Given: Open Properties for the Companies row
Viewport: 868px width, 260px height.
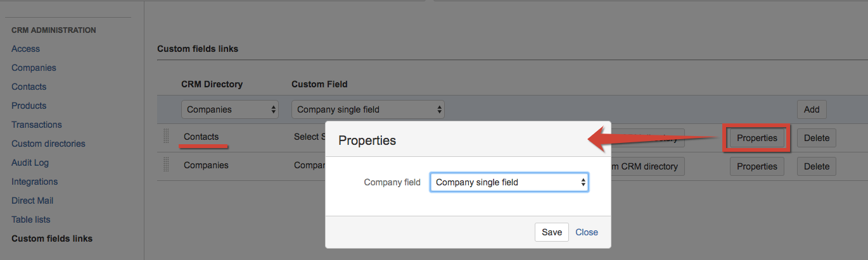Looking at the screenshot, I should (756, 166).
